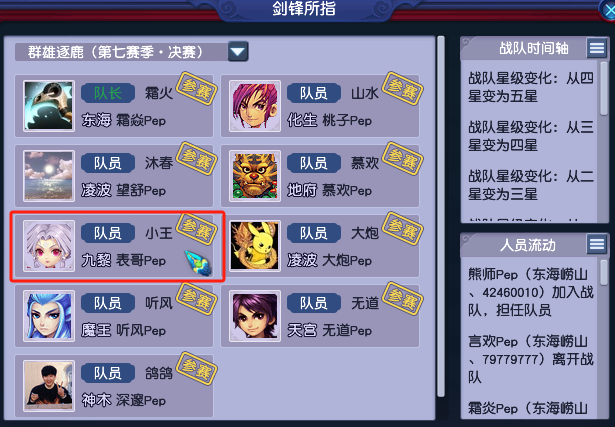615x427 pixels.
Task: Click the 参赛 stamp on 慕欢's card
Action: tap(402, 159)
